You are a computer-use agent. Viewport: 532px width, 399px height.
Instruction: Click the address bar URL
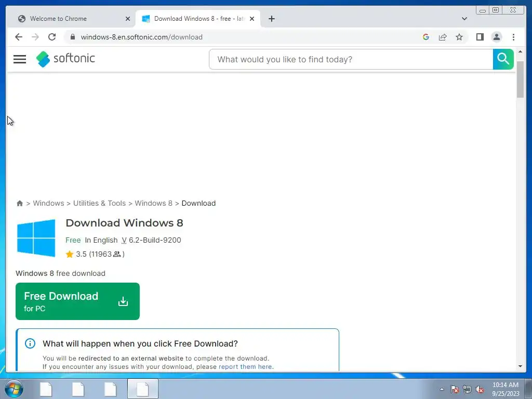pos(141,37)
